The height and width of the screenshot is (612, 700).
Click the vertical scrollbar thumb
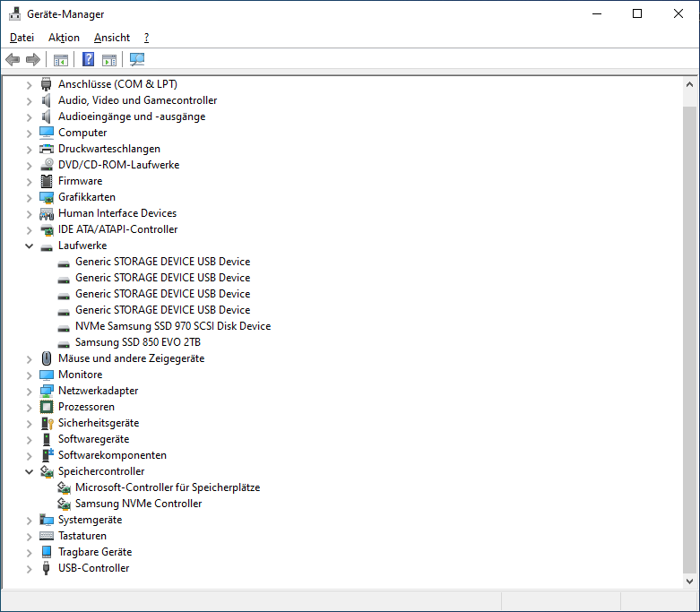point(689,340)
